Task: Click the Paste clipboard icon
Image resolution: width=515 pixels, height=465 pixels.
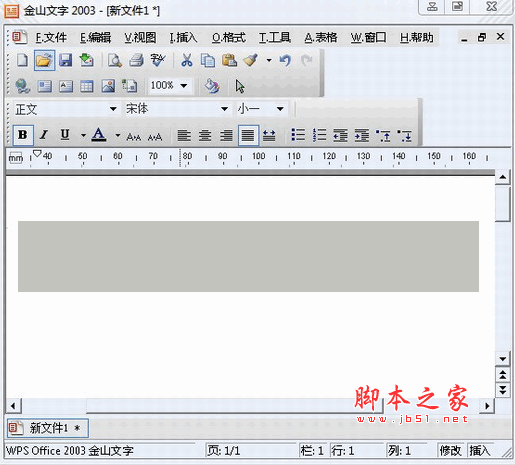Action: (229, 60)
